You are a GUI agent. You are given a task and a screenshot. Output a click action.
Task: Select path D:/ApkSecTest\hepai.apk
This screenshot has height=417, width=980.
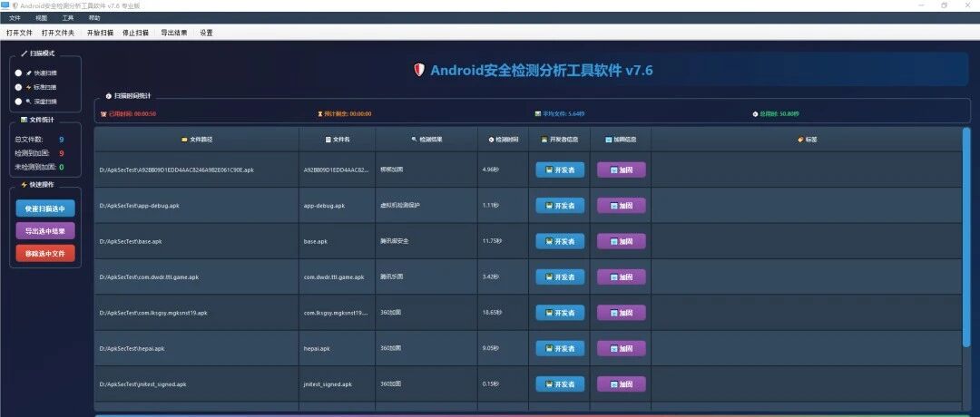tap(132, 348)
